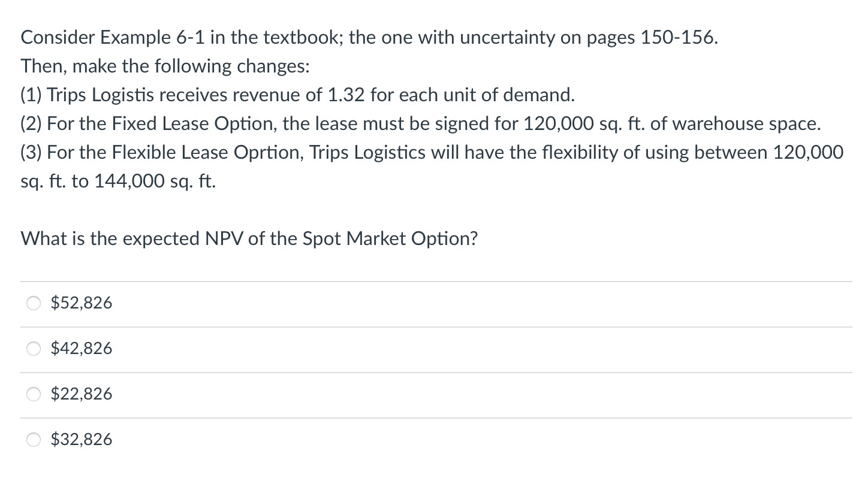Click the Fixed Lease Option change line

(420, 123)
